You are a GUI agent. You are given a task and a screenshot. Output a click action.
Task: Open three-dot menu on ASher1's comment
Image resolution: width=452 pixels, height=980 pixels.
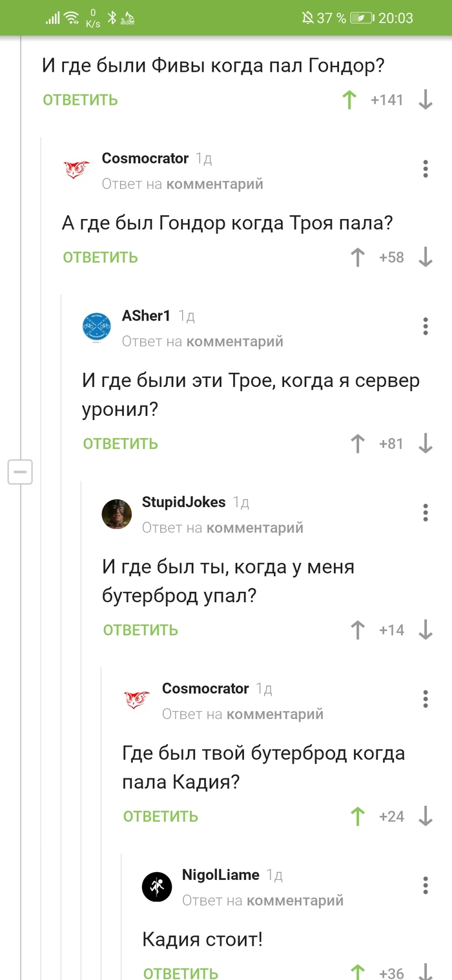425,326
